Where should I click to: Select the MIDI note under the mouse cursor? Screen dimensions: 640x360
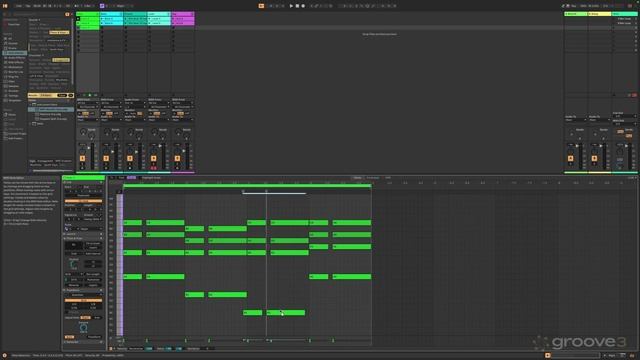point(286,313)
